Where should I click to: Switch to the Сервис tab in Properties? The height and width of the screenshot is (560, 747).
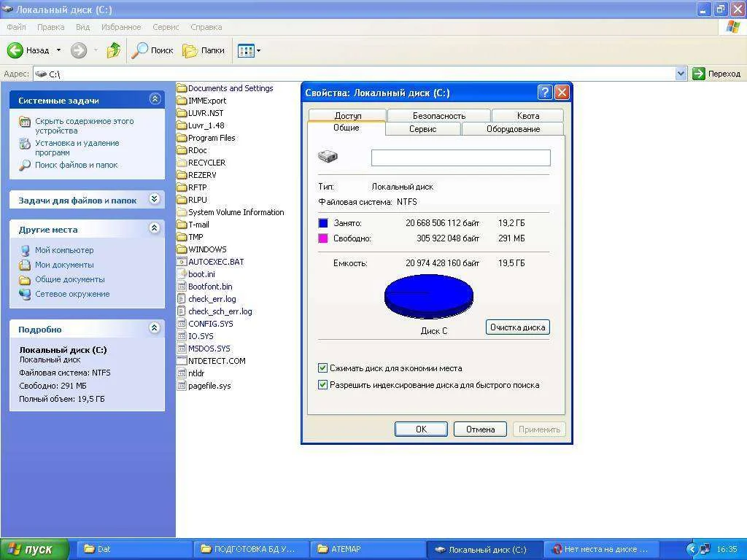click(x=423, y=129)
